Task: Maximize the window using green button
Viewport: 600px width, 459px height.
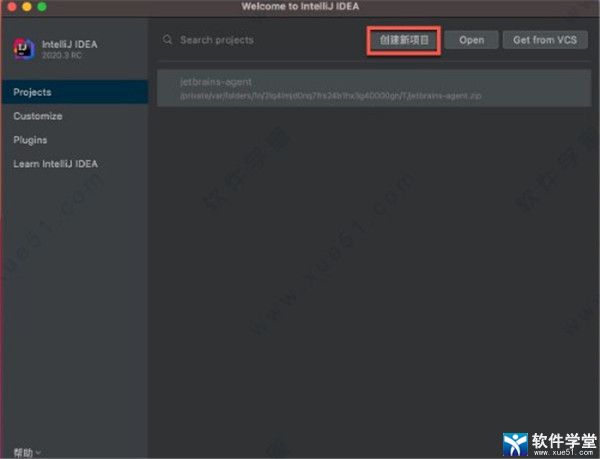Action: pos(42,7)
